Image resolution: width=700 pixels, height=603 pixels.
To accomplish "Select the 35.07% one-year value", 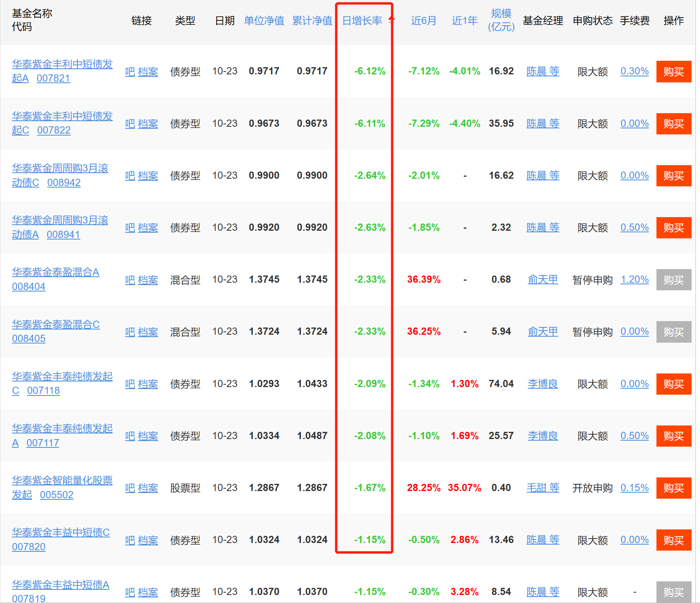I will 464,488.
